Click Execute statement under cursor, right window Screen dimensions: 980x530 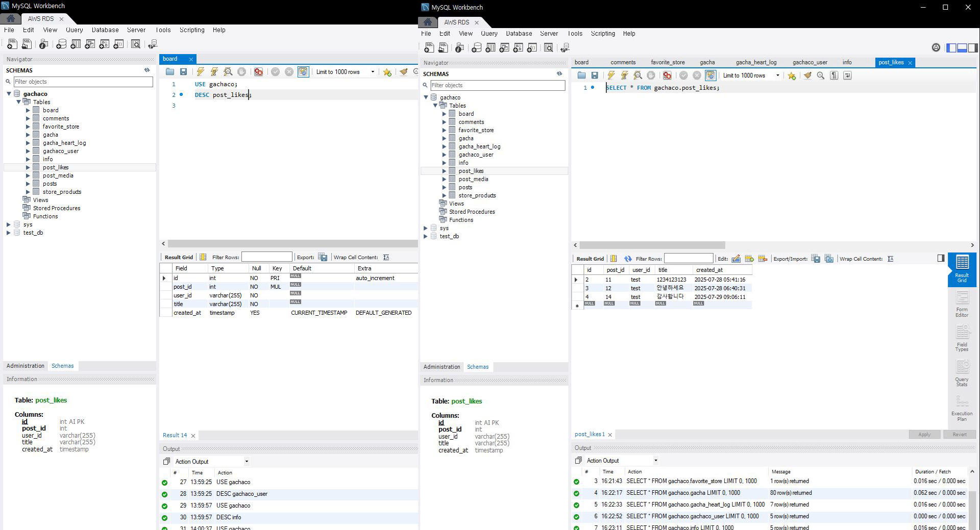tap(624, 75)
